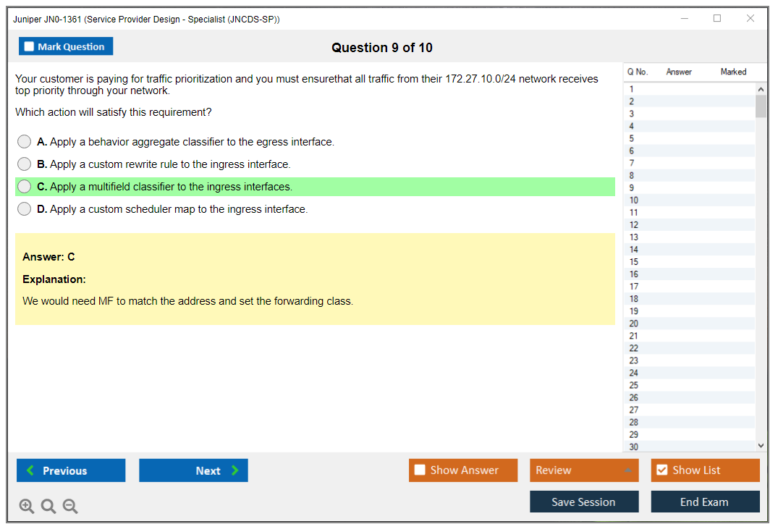Uncheck the Show List checkbox
The width and height of the screenshot is (778, 532).
pyautogui.click(x=661, y=470)
